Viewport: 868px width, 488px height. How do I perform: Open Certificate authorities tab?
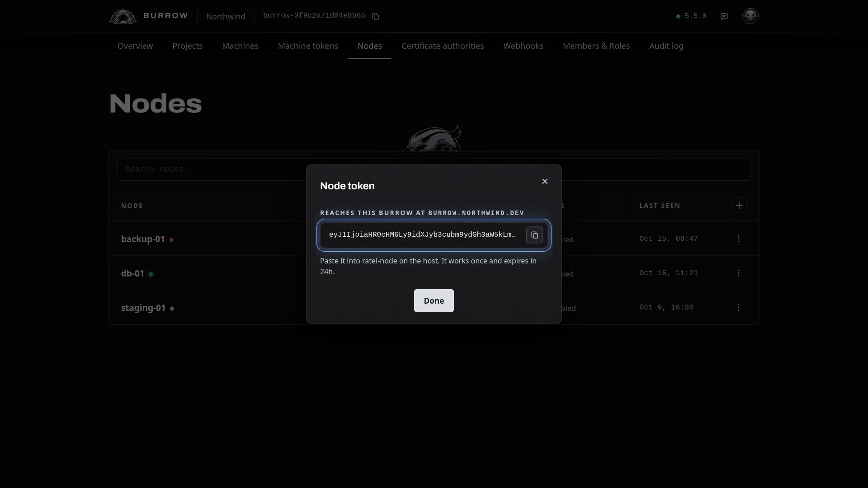(x=443, y=46)
